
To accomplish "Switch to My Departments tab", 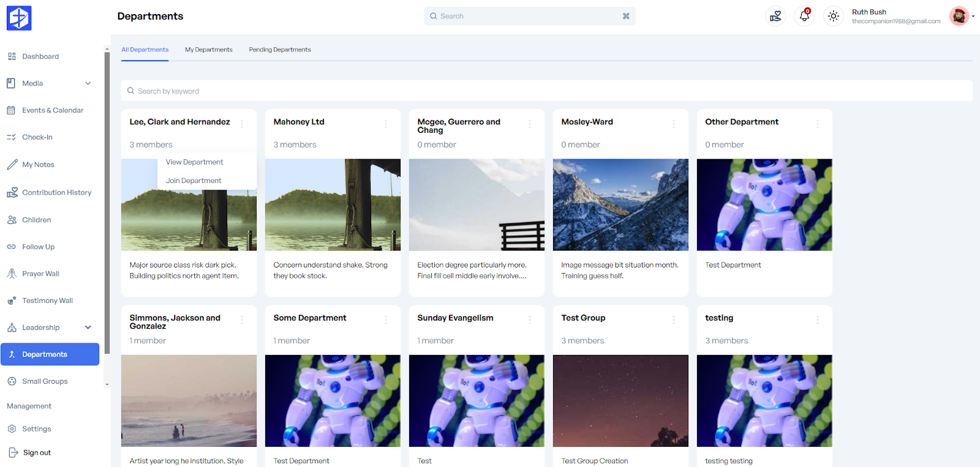I will pos(209,50).
